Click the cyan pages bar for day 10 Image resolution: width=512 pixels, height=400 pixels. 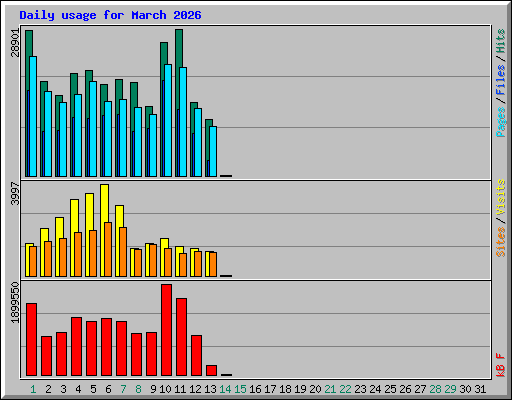click(168, 120)
